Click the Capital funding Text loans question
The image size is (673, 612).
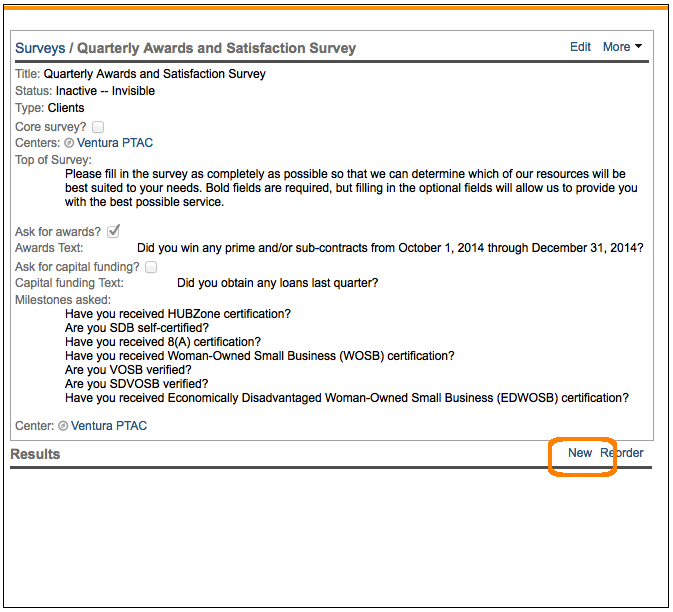coord(277,283)
